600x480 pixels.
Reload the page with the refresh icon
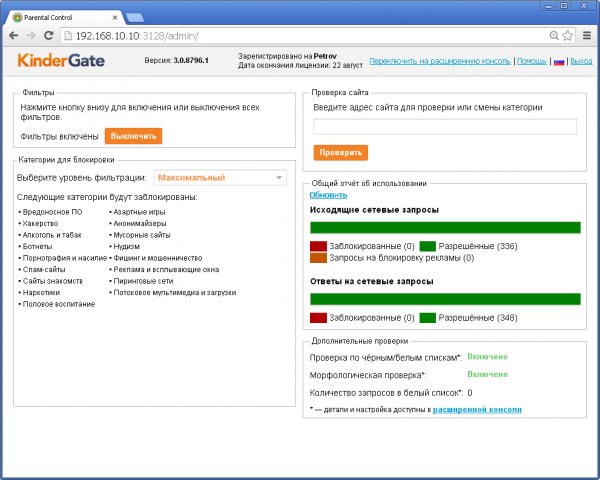coord(49,36)
